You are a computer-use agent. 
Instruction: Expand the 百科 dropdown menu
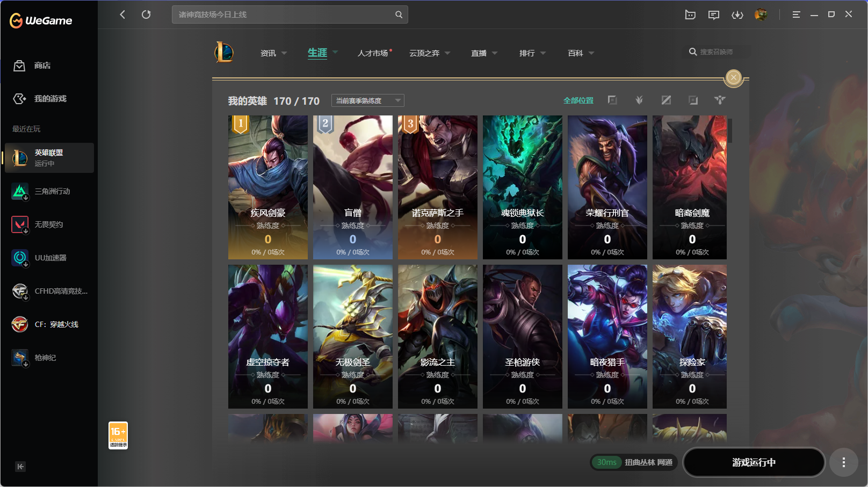click(x=591, y=53)
